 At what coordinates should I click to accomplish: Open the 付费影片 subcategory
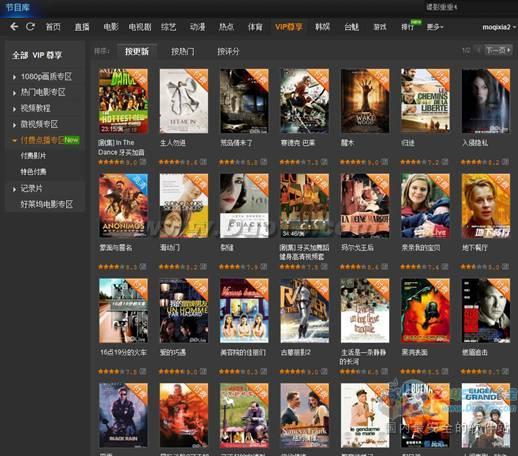33,156
